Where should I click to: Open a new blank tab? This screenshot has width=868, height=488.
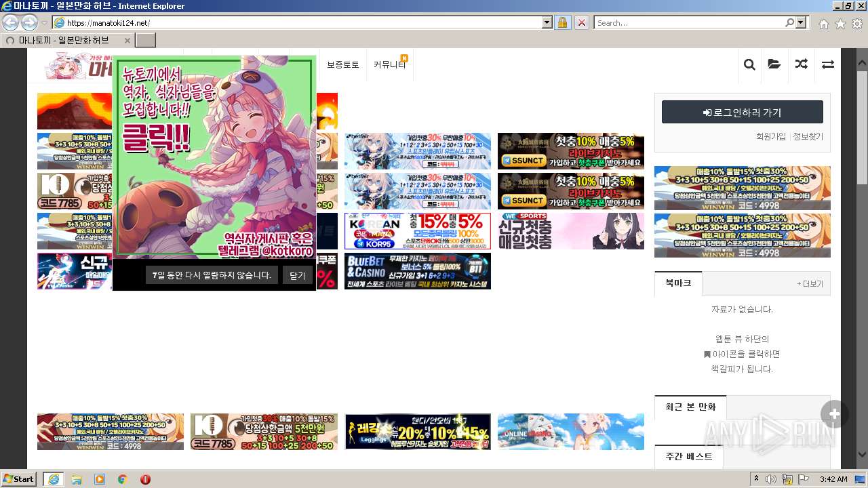pos(146,40)
